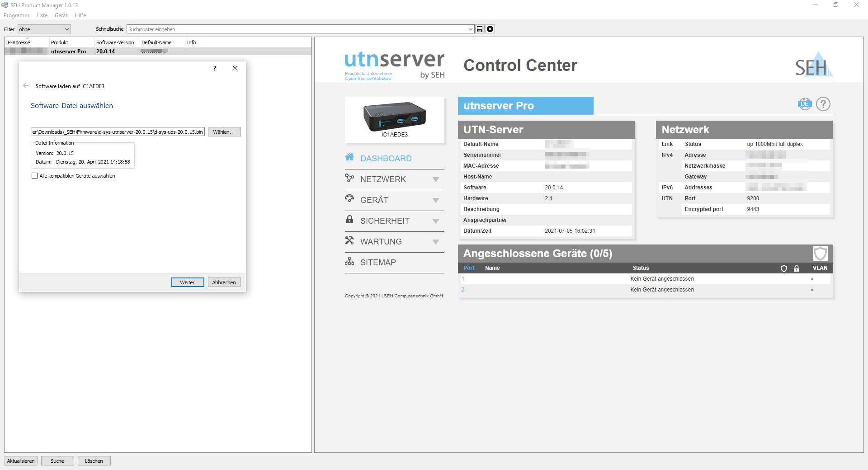
Task: Click the shield icon in connected devices header
Action: tap(820, 254)
